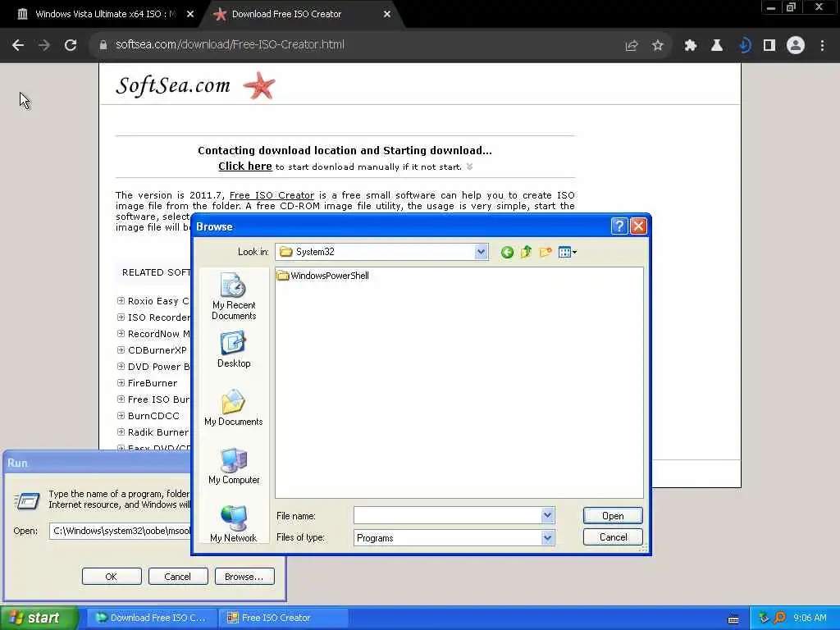The height and width of the screenshot is (630, 840).
Task: Close the Download Free ISO Creator tab
Action: [x=387, y=14]
